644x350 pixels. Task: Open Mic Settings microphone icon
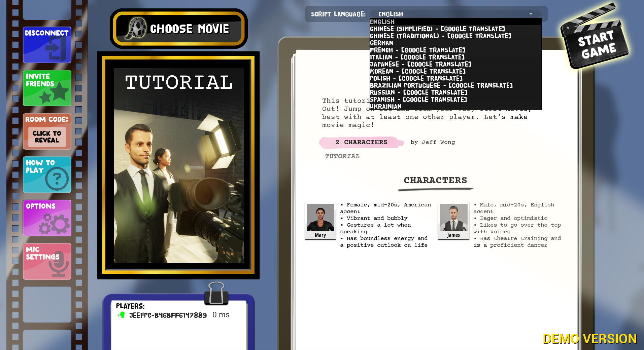point(59,265)
